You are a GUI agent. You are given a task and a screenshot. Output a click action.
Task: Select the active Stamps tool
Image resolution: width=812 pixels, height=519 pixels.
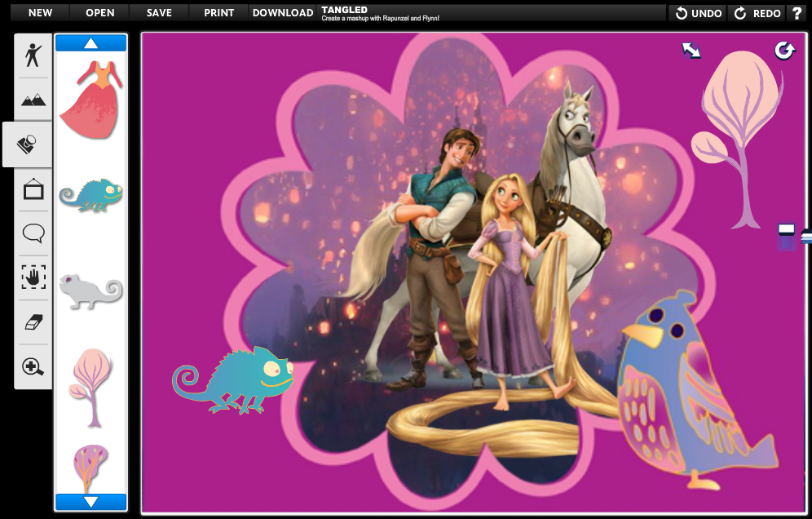tap(28, 144)
